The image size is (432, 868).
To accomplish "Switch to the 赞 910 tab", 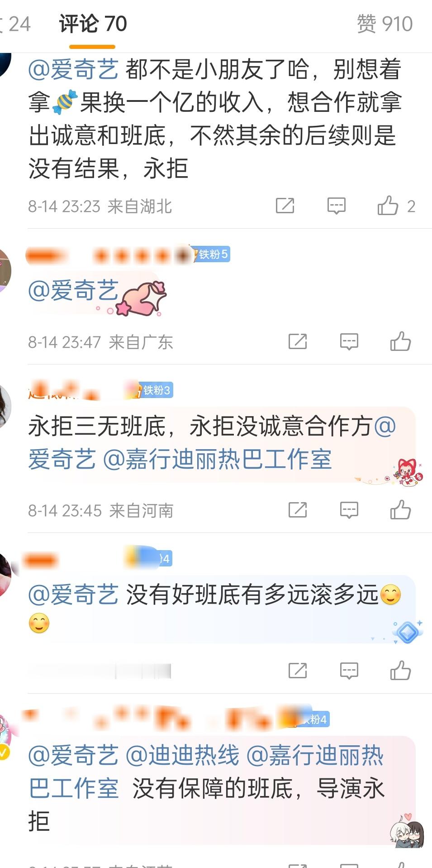I will pos(385,24).
